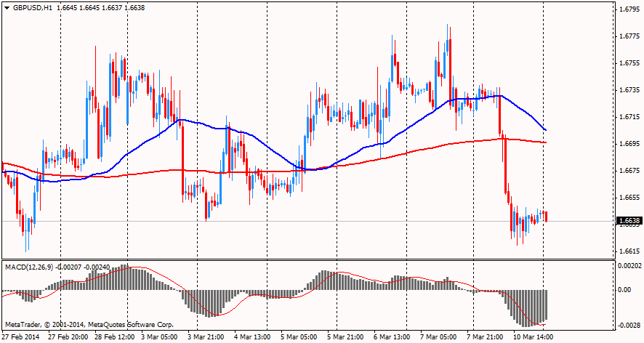Click the GBPUSD,H1 symbol label

(x=32, y=7)
